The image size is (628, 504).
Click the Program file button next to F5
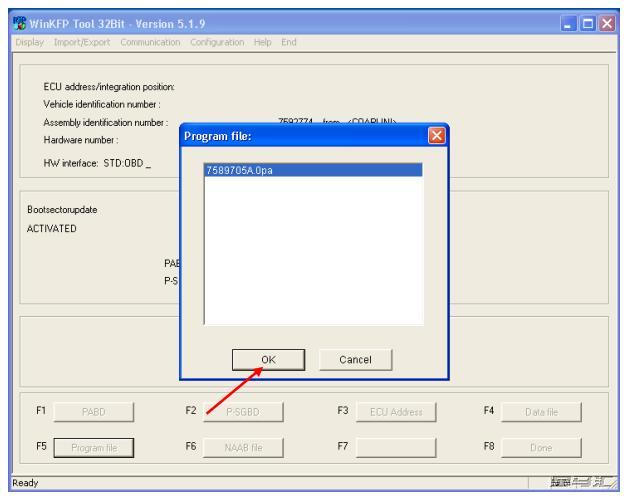[x=94, y=448]
